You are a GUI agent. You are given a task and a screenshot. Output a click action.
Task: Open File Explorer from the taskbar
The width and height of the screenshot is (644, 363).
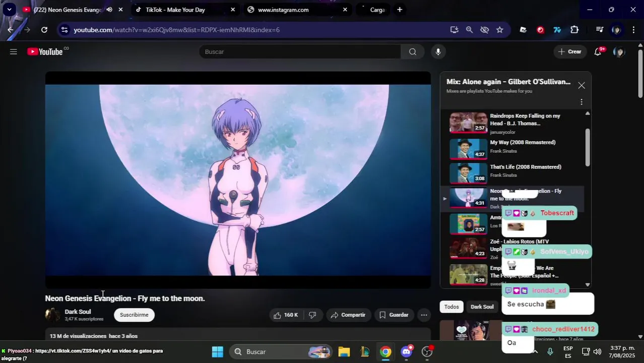(x=344, y=351)
